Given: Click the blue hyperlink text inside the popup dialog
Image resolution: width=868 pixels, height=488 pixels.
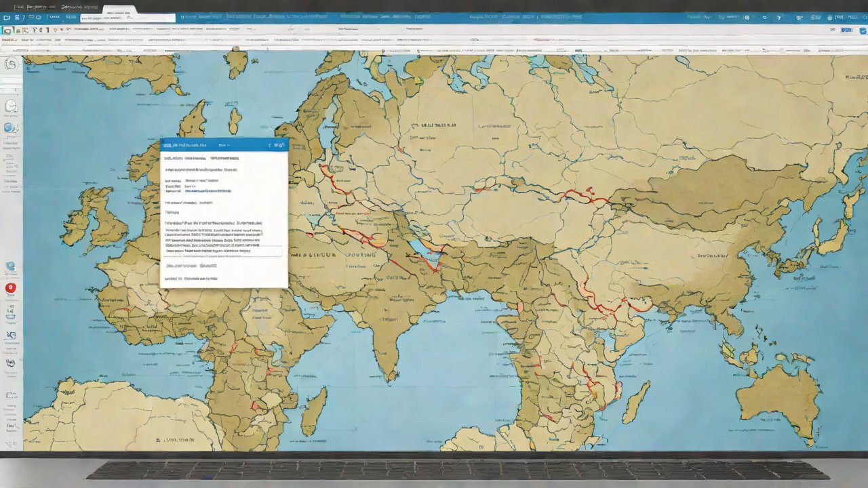Looking at the screenshot, I should coord(208,191).
